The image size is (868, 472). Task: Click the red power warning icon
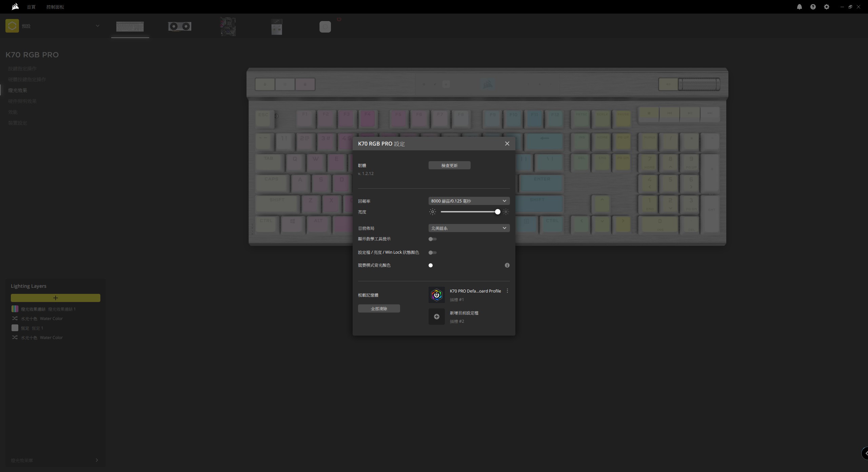[x=339, y=19]
